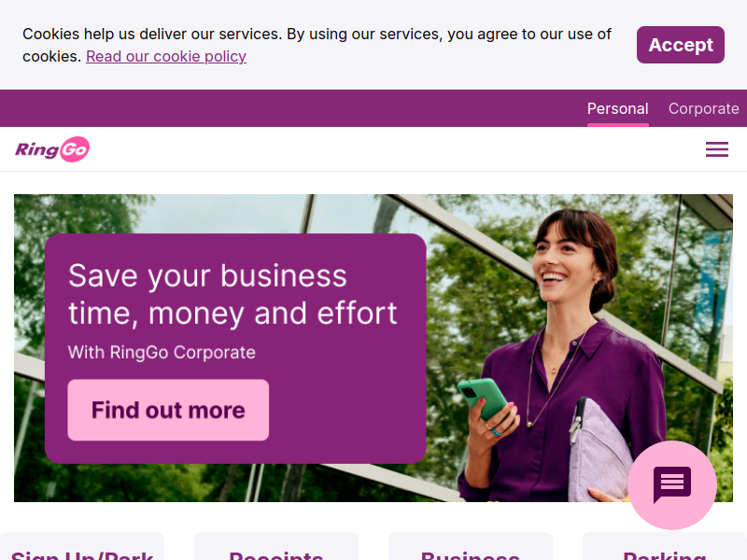Switch to the Personal tab
The width and height of the screenshot is (747, 560).
(x=618, y=108)
